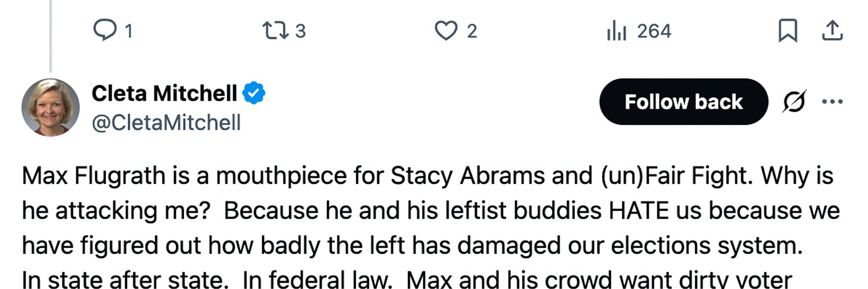Open view analytics bar chart icon
The height and width of the screenshot is (289, 868).
(617, 31)
